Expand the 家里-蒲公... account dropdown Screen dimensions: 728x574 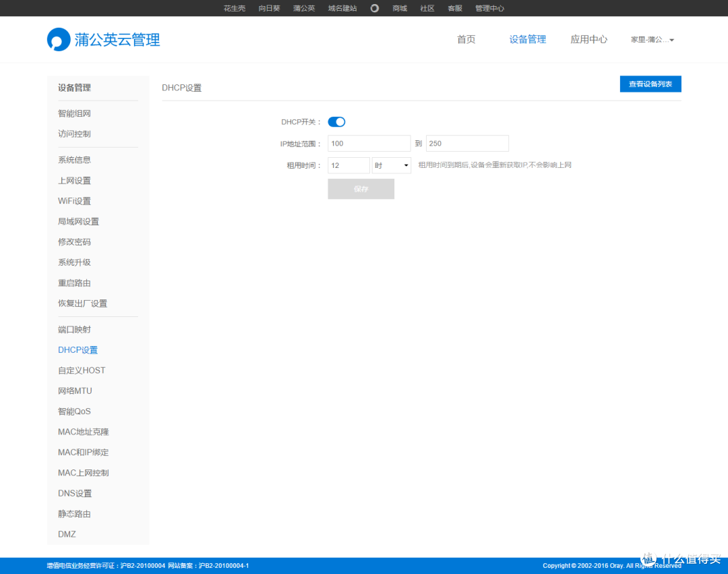(653, 40)
